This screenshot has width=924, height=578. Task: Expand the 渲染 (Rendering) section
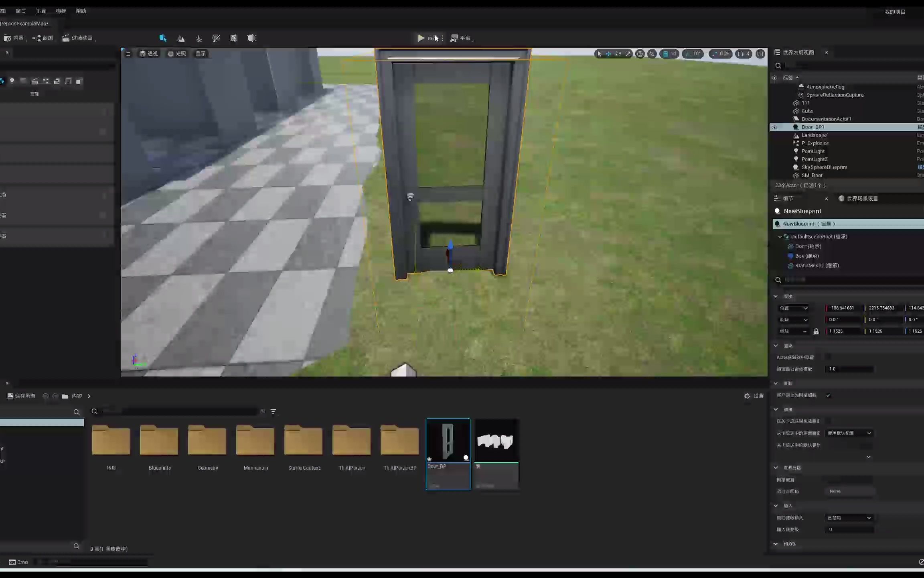point(776,345)
